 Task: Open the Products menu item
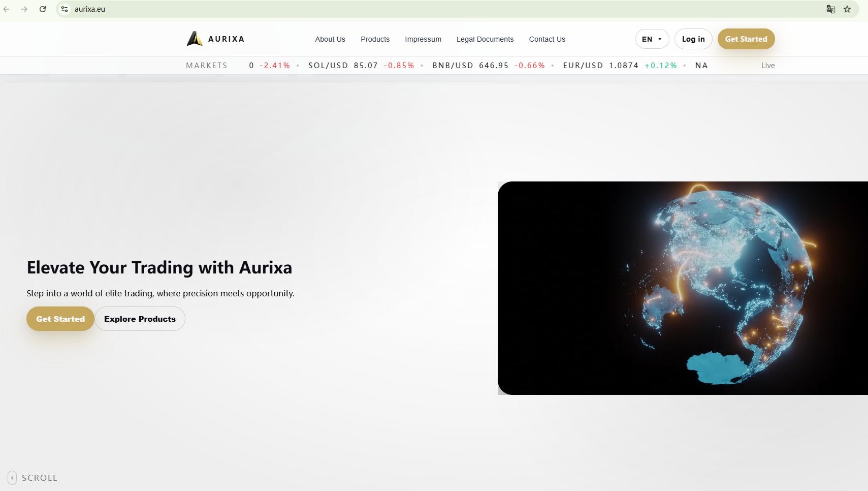375,39
